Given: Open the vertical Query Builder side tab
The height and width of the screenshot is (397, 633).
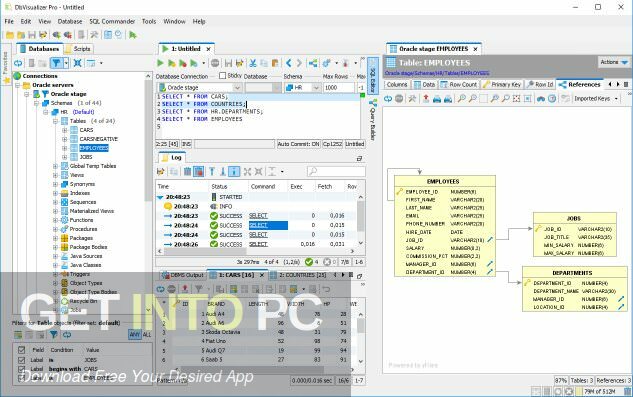Looking at the screenshot, I should (x=373, y=120).
